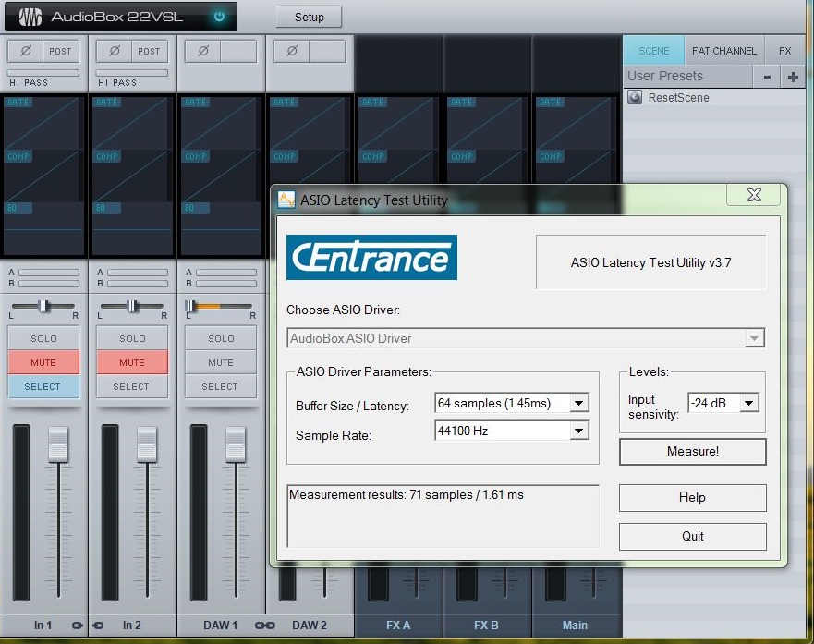This screenshot has height=644, width=814.
Task: Open the Setup button in header
Action: (x=309, y=17)
